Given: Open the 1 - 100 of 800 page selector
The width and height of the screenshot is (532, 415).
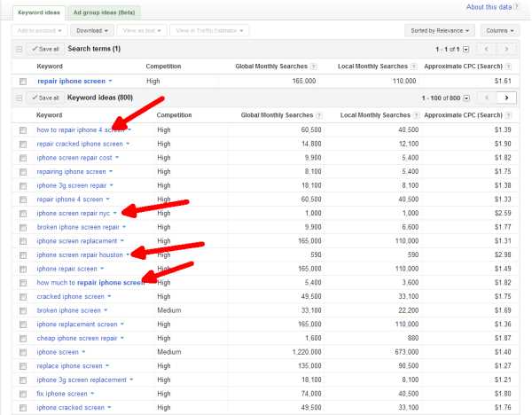Looking at the screenshot, I should tap(466, 98).
